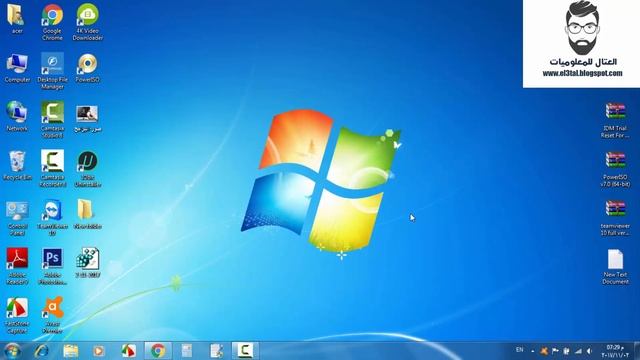
Task: Select the FastStone Capture desktop shortcut
Action: (x=17, y=316)
